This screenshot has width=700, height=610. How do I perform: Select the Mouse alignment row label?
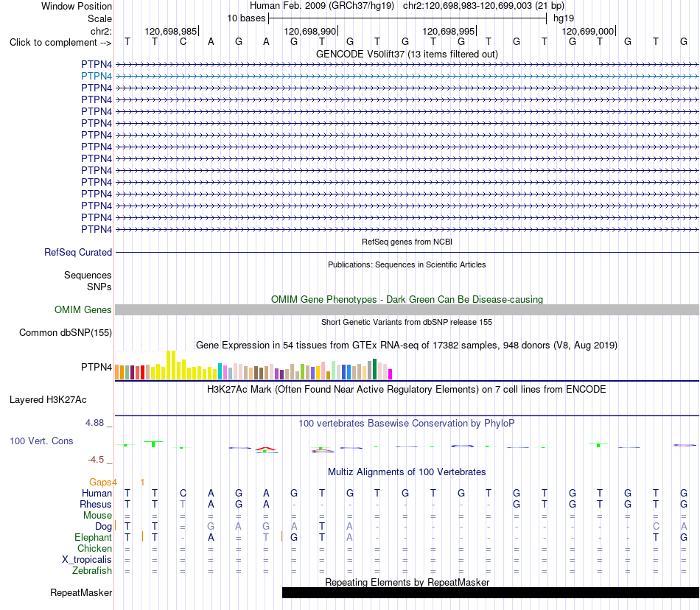click(97, 516)
